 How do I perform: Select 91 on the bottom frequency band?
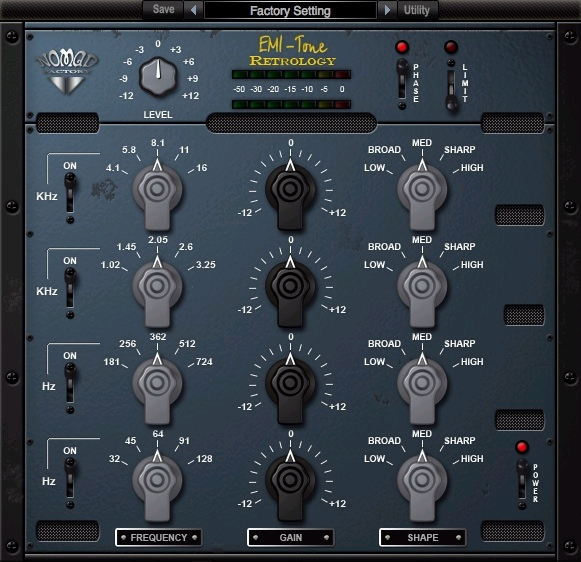[x=184, y=441]
